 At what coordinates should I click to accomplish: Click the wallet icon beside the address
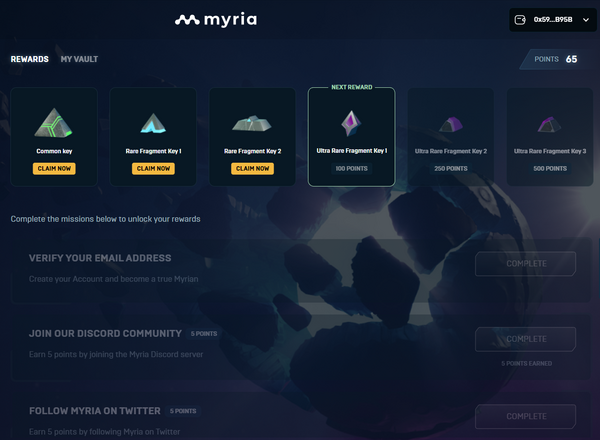[x=520, y=20]
